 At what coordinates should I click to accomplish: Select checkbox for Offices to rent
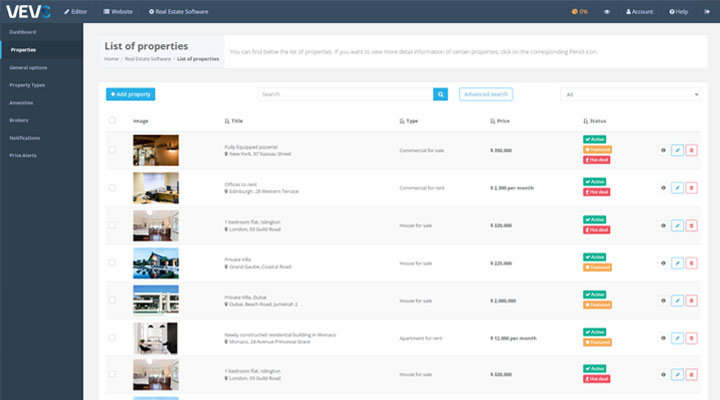[x=112, y=187]
